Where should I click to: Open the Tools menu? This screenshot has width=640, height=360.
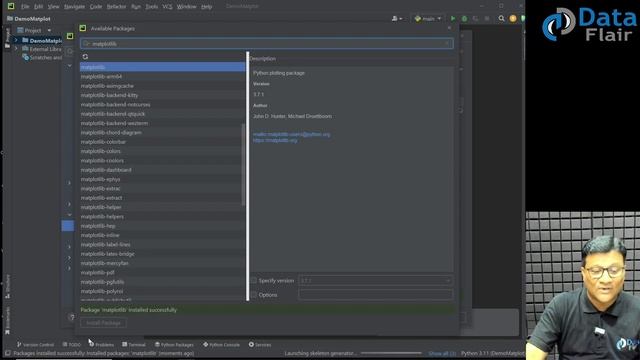click(151, 7)
